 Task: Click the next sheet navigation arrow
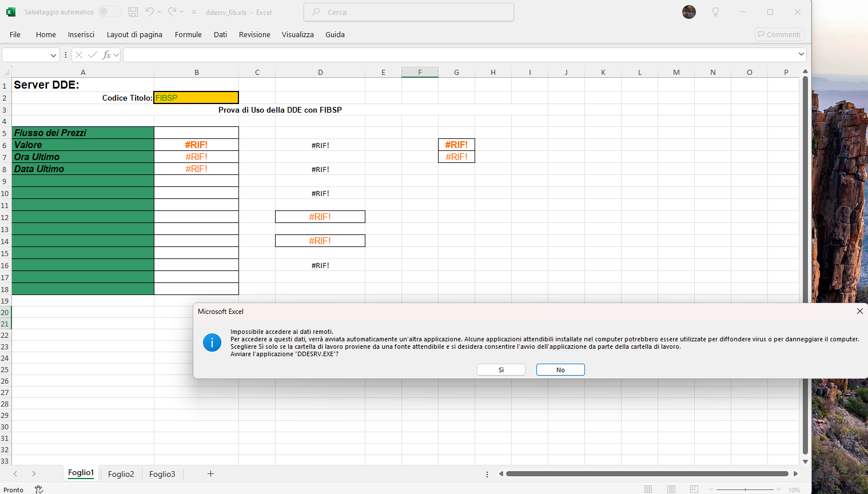[34, 473]
